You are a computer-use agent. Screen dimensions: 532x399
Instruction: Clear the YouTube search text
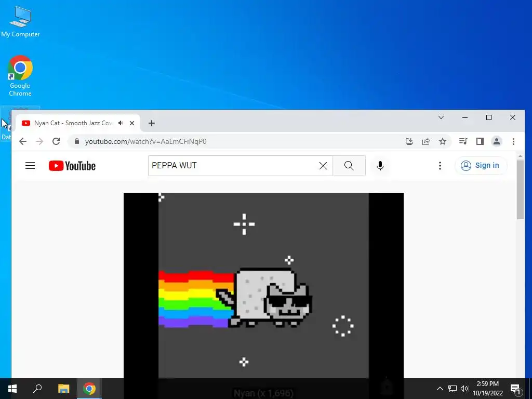[x=323, y=166]
